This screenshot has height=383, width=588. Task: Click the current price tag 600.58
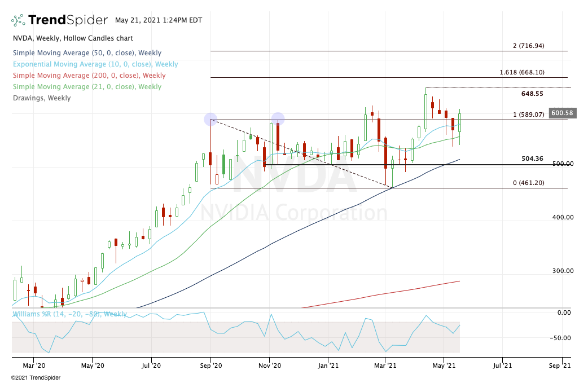tap(562, 113)
